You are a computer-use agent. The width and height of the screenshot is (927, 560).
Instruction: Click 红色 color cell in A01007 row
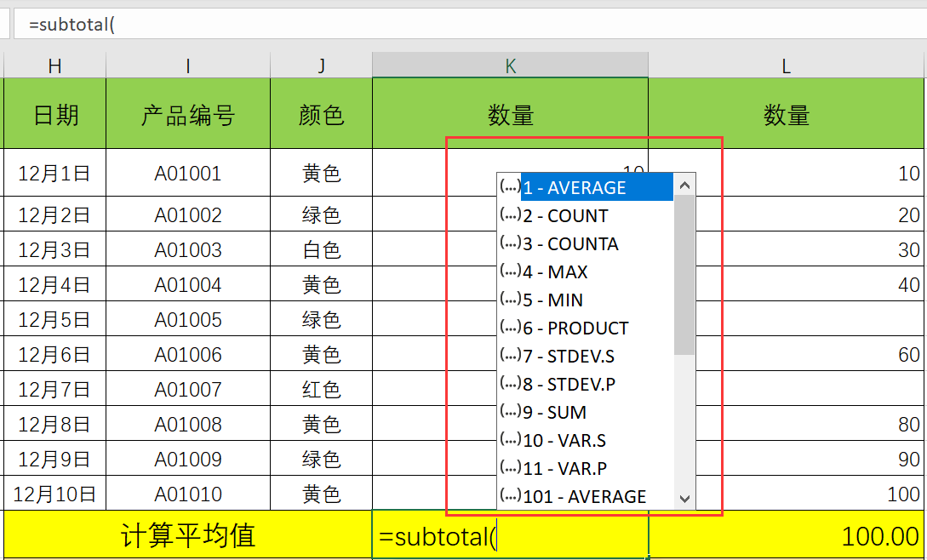[x=321, y=389]
